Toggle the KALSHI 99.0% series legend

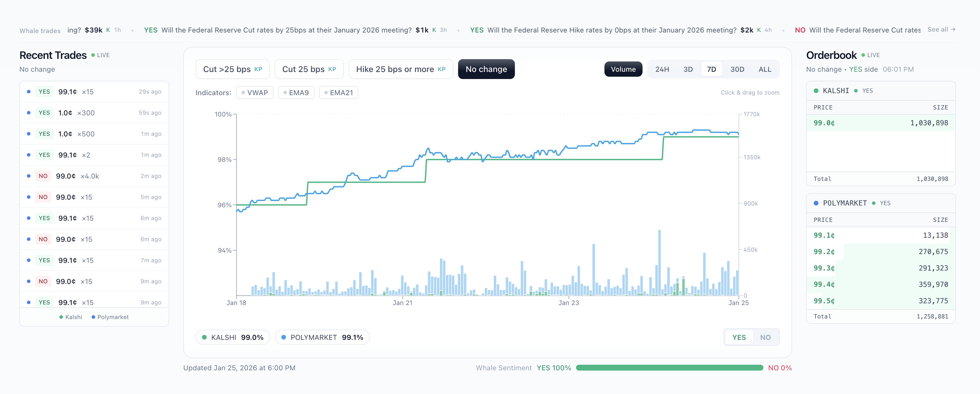(x=232, y=337)
